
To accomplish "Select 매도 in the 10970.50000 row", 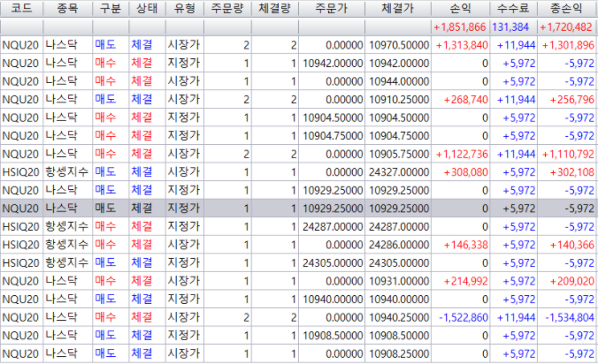I will [x=105, y=45].
